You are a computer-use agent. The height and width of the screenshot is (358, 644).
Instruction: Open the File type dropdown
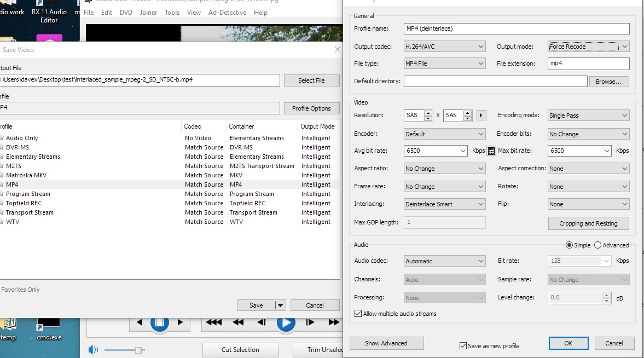tap(444, 63)
